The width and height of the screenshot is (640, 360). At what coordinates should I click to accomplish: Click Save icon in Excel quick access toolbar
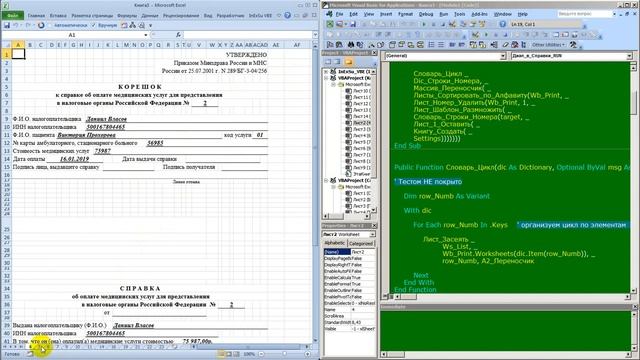pyautogui.click(x=7, y=25)
